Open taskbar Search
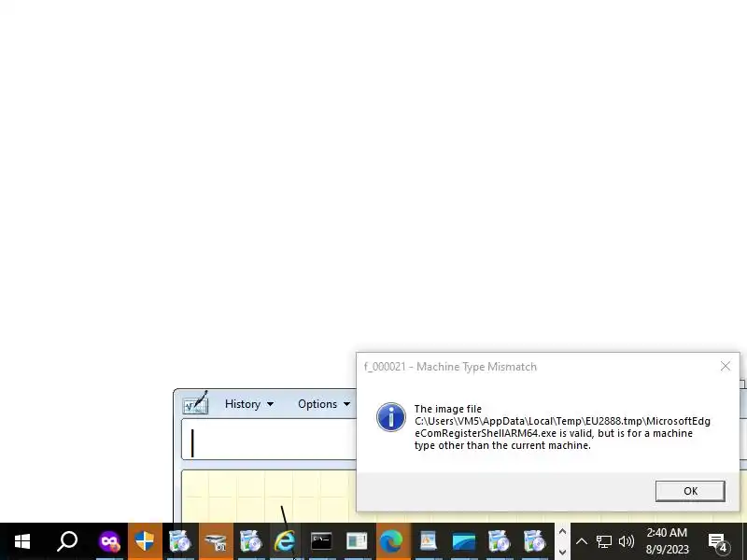 pos(67,541)
